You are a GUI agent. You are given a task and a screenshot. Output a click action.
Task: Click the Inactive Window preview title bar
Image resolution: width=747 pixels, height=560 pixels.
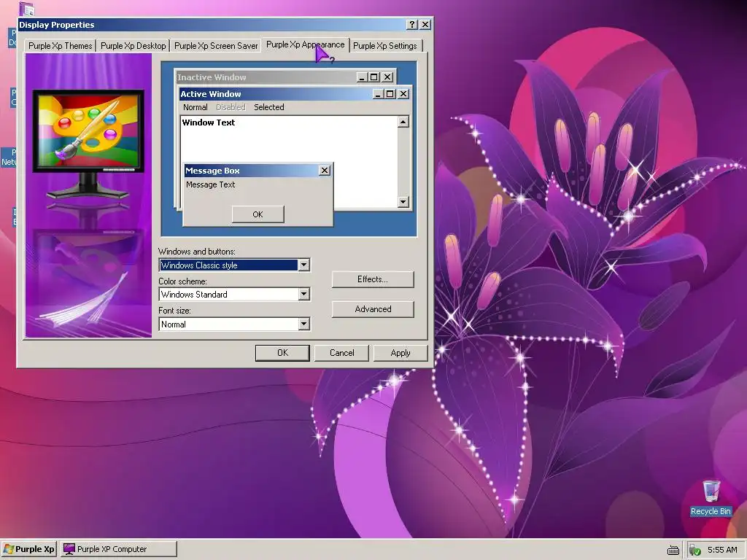tap(285, 77)
